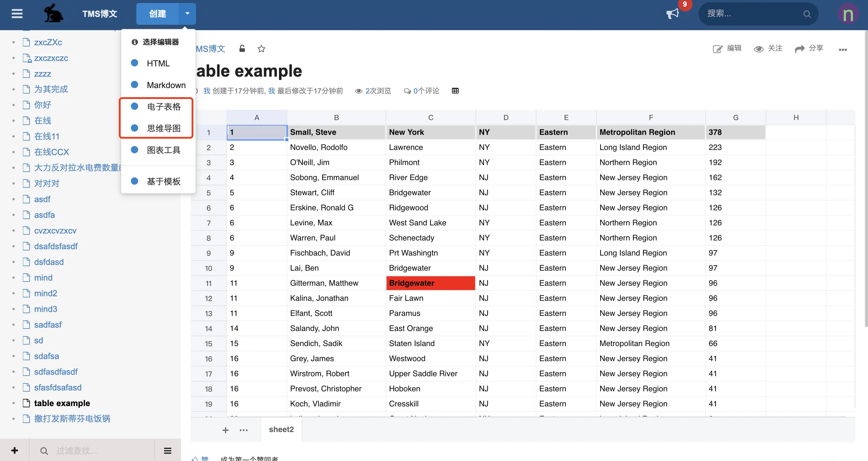The height and width of the screenshot is (461, 868).
Task: Open the sfasfdsafasd page in sidebar
Action: pos(58,387)
